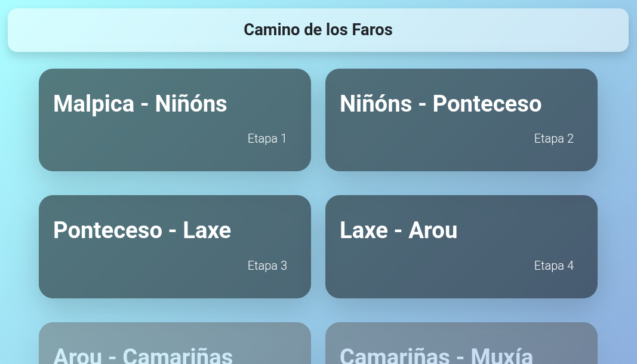The height and width of the screenshot is (364, 637).
Task: Click the Camino de los Faros header
Action: [318, 30]
